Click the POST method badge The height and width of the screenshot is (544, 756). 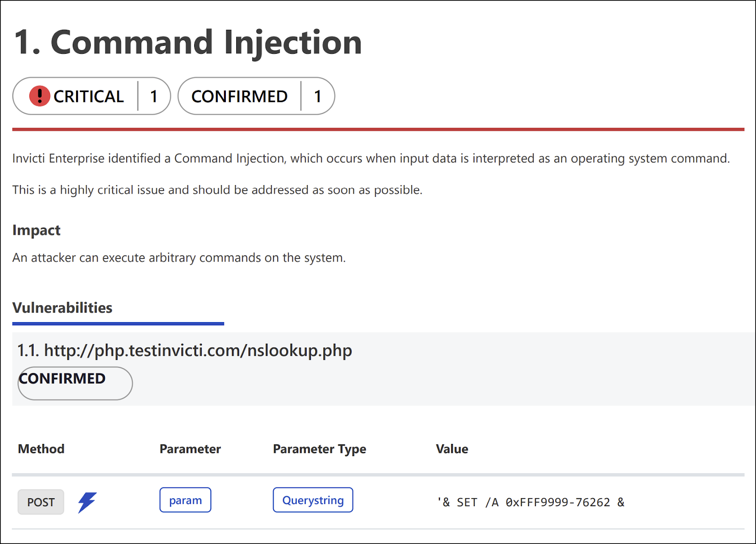tap(41, 502)
